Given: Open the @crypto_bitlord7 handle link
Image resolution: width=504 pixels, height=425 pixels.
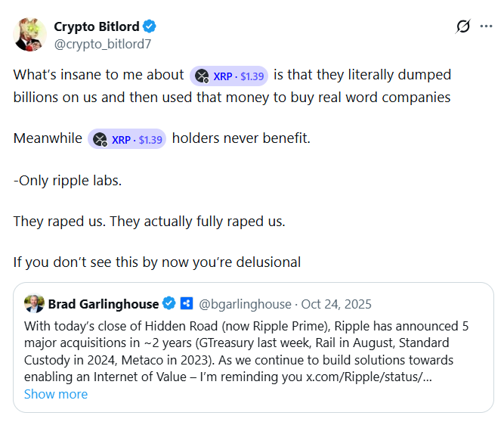Looking at the screenshot, I should tap(103, 44).
